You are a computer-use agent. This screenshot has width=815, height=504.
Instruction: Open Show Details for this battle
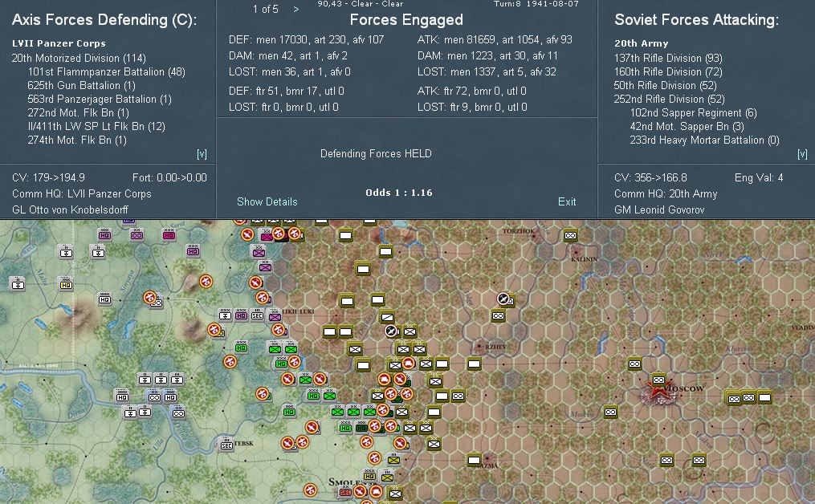click(267, 201)
